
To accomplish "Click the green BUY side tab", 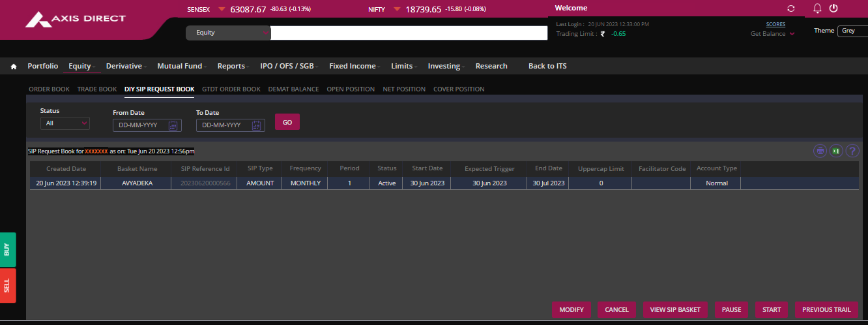I will [7, 249].
